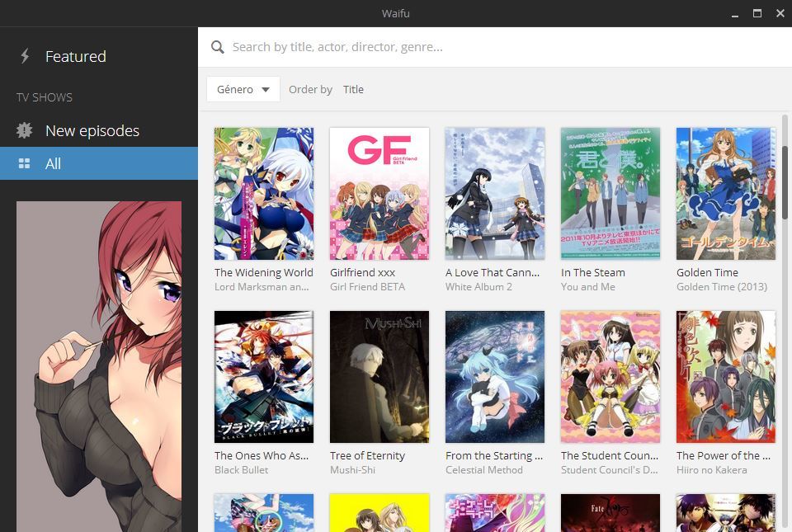
Task: Change ordering via the Title option
Action: (x=353, y=89)
